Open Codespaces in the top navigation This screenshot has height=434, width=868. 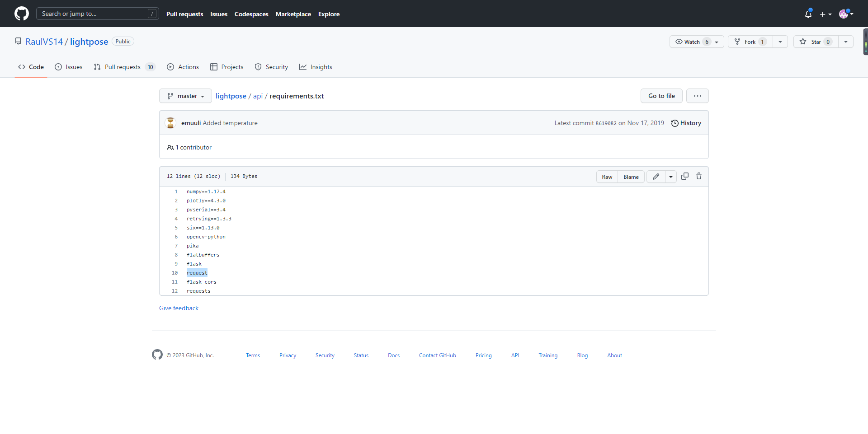click(251, 14)
